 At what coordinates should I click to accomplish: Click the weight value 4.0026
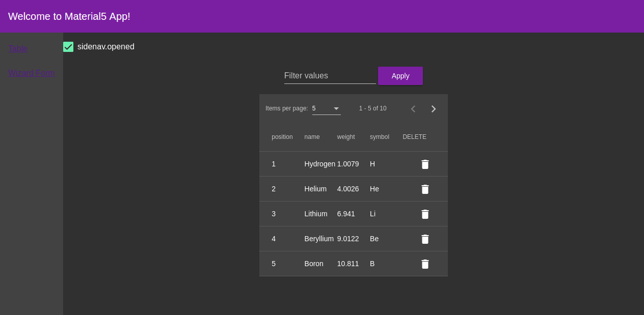pos(348,189)
